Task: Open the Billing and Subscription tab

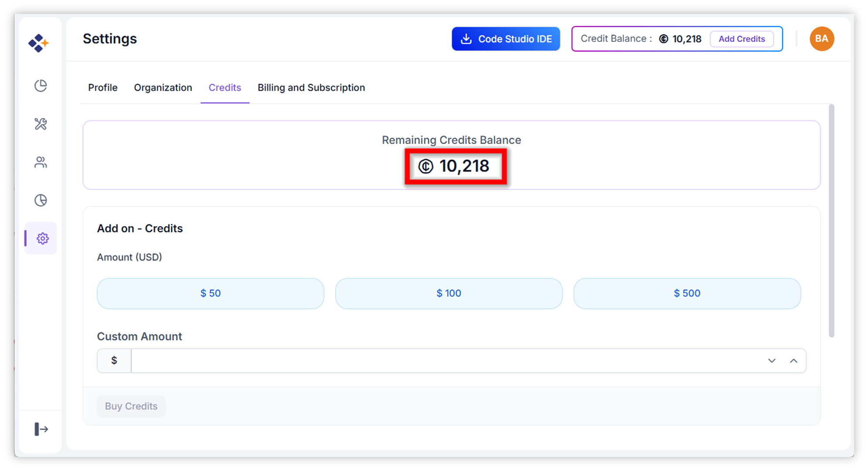Action: click(311, 88)
